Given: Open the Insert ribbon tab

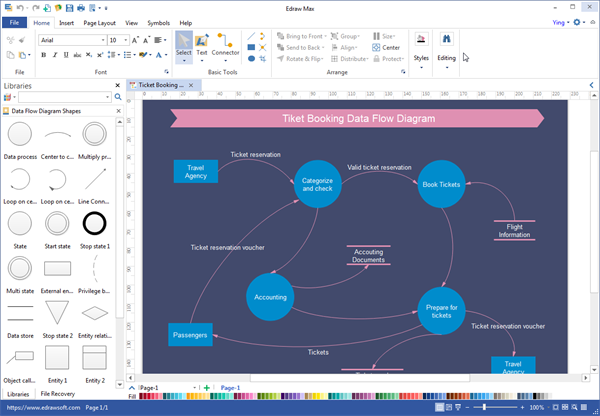Looking at the screenshot, I should click(x=66, y=22).
